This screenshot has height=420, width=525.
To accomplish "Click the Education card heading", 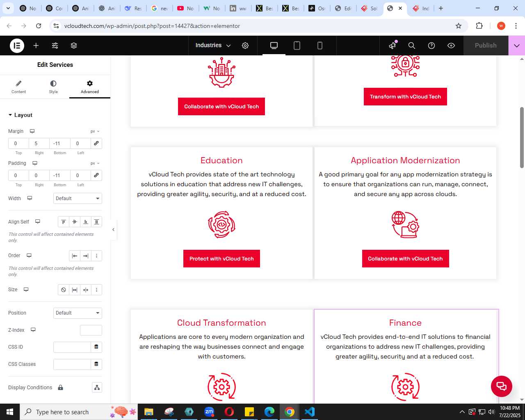I will click(x=221, y=160).
